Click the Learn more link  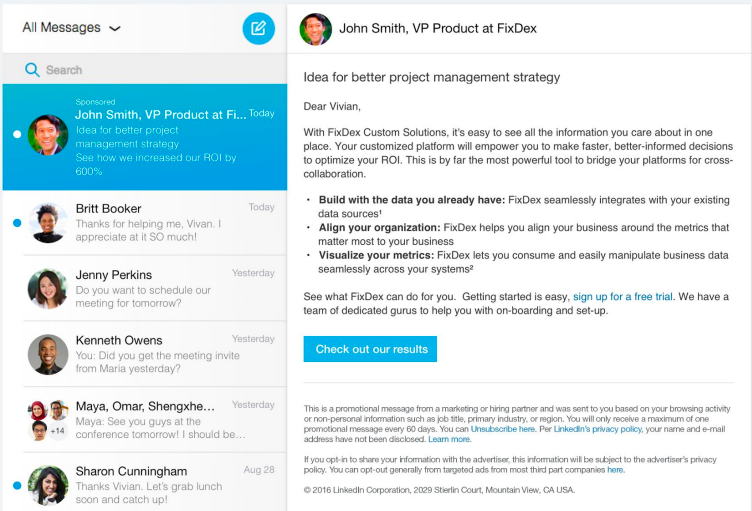(x=449, y=439)
